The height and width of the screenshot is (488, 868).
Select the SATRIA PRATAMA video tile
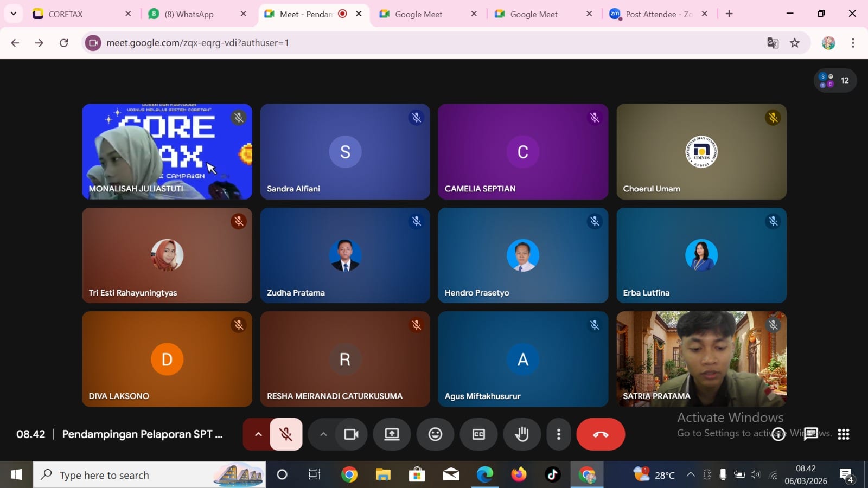701,359
